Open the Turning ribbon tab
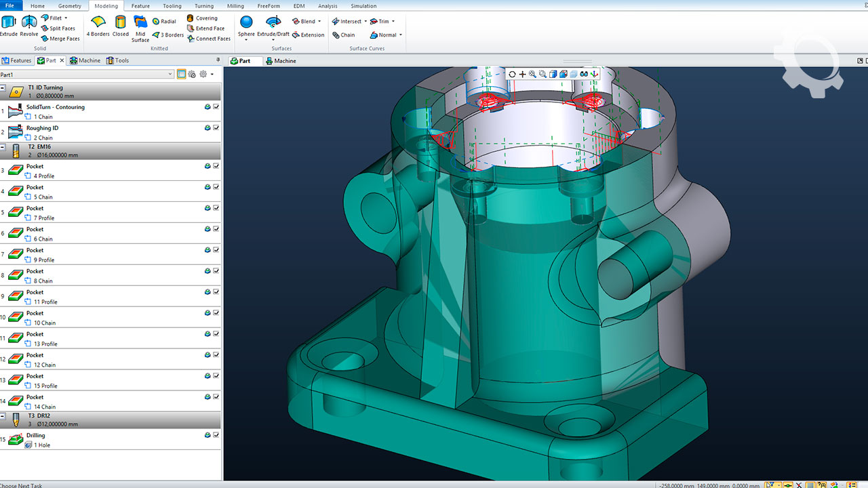868x488 pixels. (x=203, y=6)
